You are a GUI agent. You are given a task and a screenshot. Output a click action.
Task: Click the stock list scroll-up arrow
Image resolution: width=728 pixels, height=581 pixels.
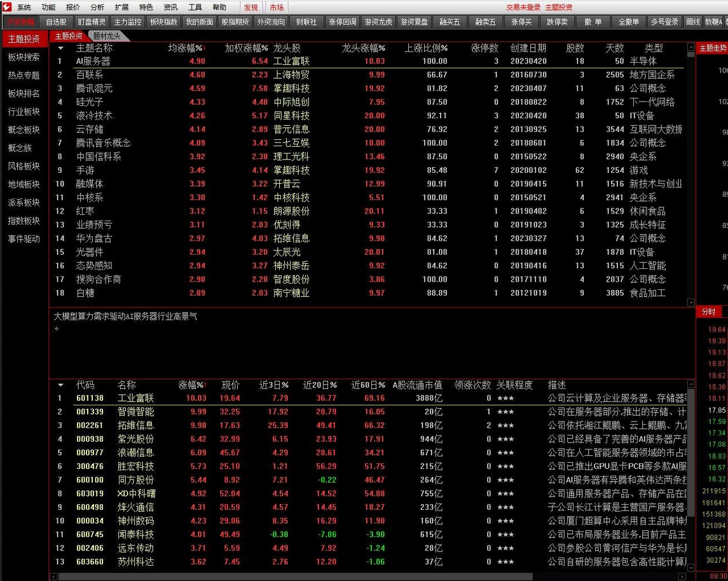690,384
